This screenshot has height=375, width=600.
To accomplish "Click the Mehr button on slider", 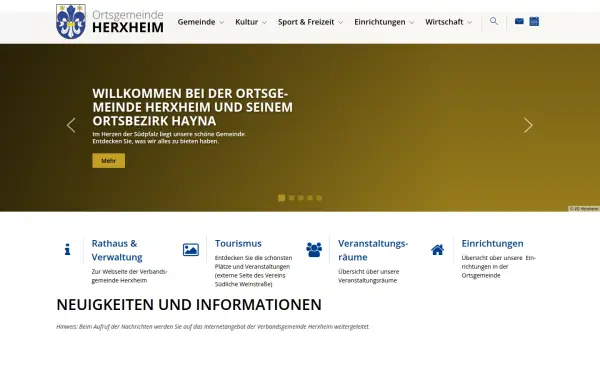I will [x=108, y=161].
